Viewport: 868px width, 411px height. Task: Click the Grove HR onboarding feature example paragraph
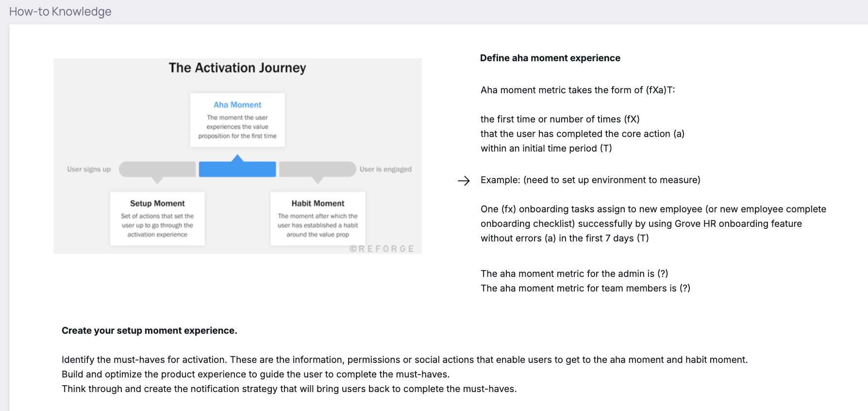[x=653, y=223]
